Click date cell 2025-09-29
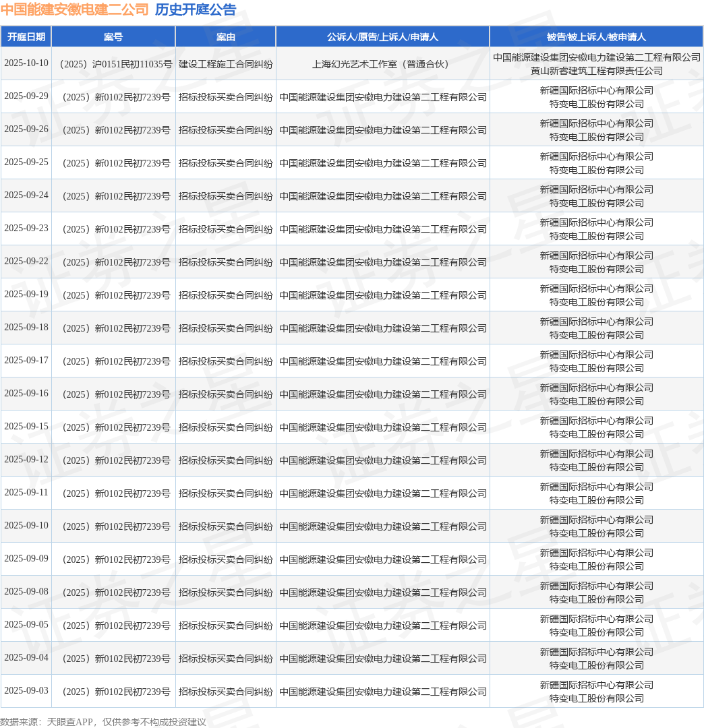This screenshot has width=704, height=728. [x=26, y=96]
